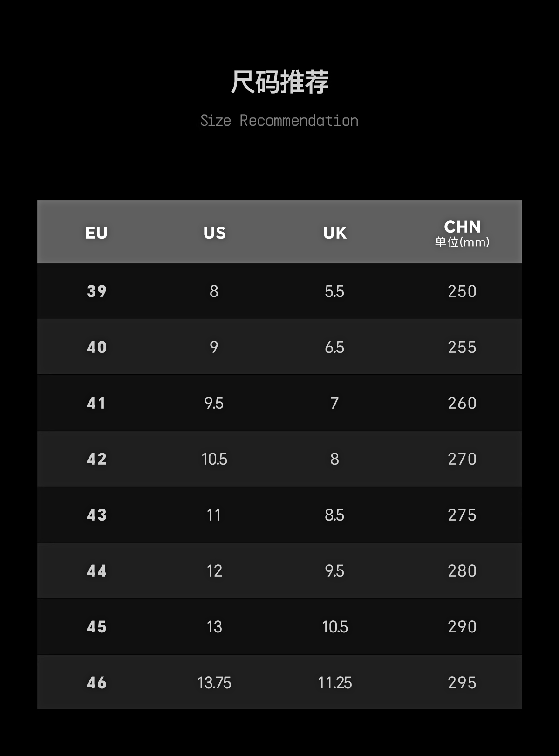Image resolution: width=559 pixels, height=756 pixels.
Task: Select EU size 40 cell
Action: (96, 347)
